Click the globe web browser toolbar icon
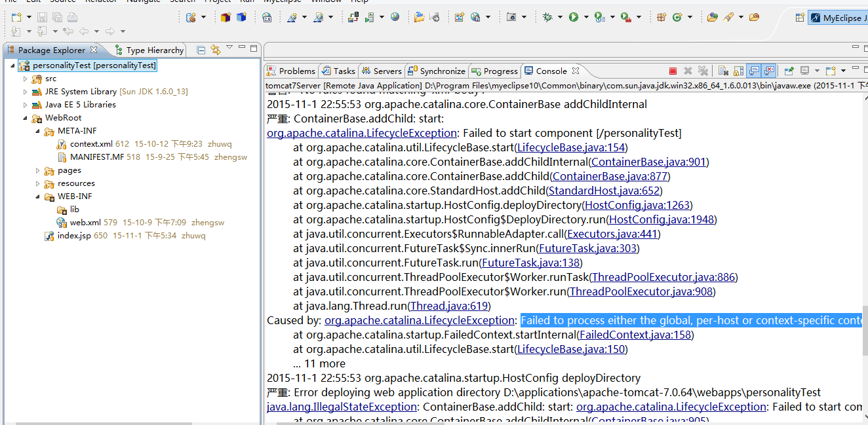Image resolution: width=868 pixels, height=425 pixels. click(x=395, y=18)
